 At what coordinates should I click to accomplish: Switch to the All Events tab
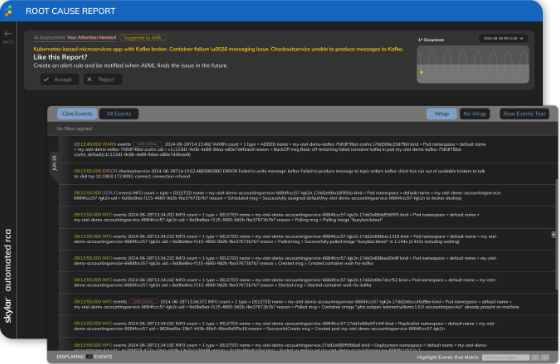point(119,114)
